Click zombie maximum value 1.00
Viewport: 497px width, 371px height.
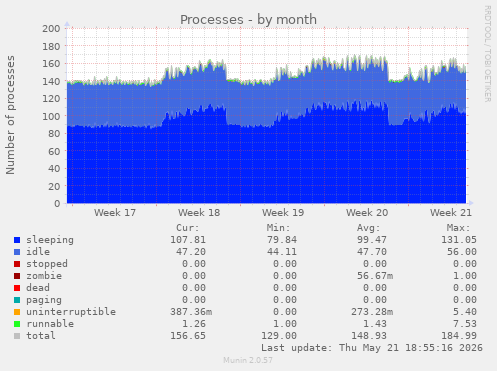pos(465,276)
